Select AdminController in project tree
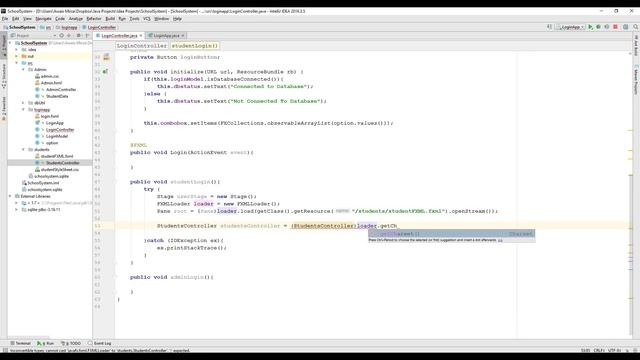The width and height of the screenshot is (640, 360). 61,89
